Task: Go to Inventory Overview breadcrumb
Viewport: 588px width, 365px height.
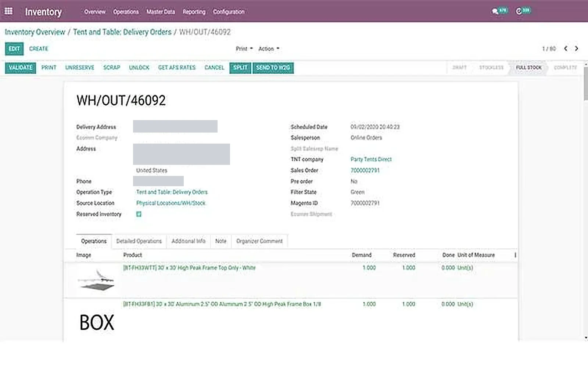Action: coord(35,32)
